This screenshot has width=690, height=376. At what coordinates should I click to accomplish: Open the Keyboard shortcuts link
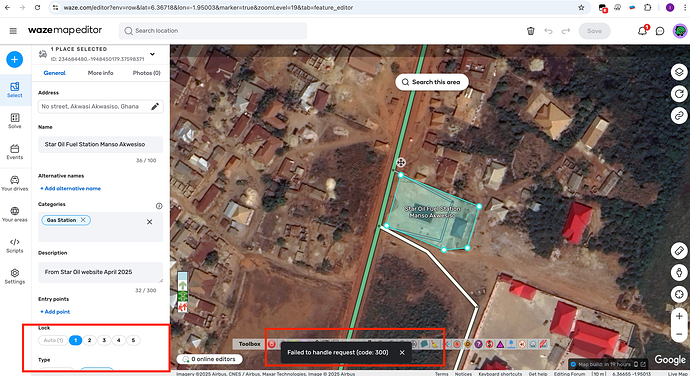tap(500, 374)
